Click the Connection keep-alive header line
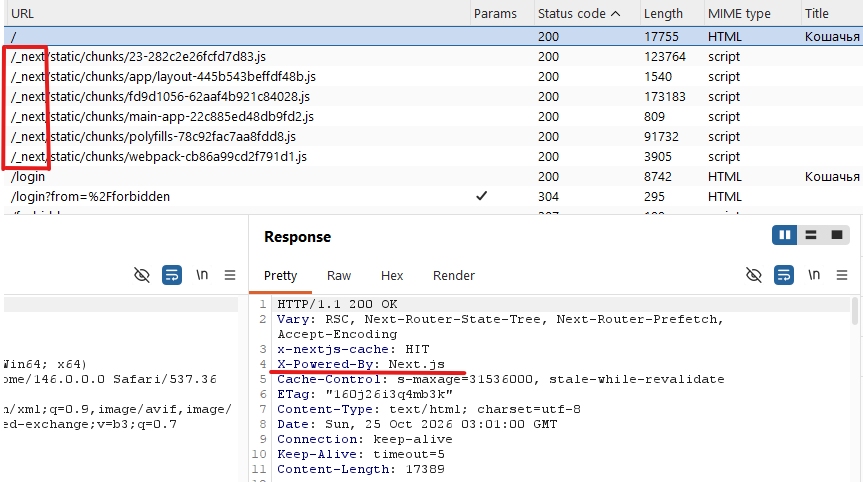 [364, 440]
